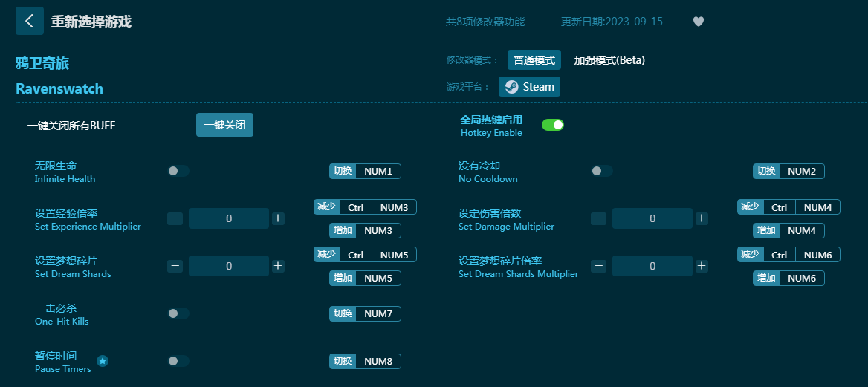
Task: Increase Set Dream Shards with plus
Action: tap(278, 267)
